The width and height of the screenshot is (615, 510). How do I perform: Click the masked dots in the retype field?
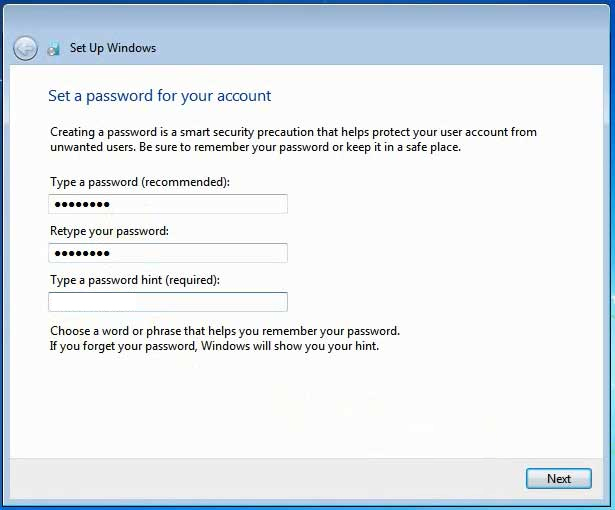click(80, 253)
